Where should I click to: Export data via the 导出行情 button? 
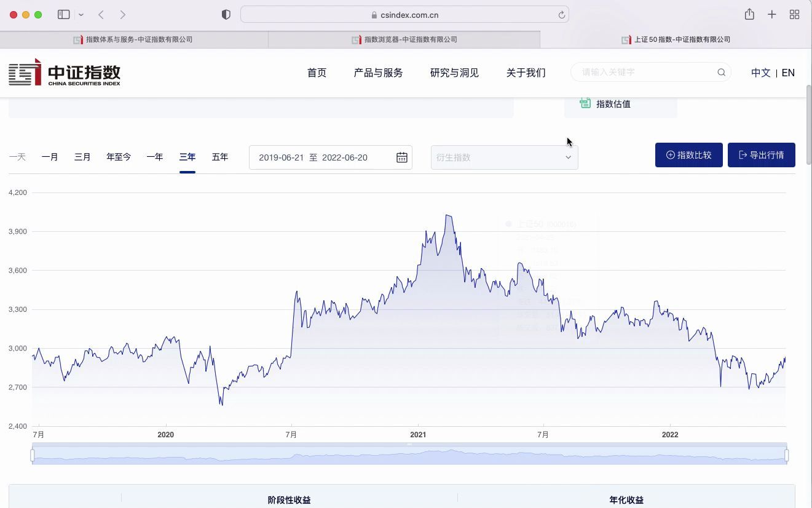coord(761,155)
